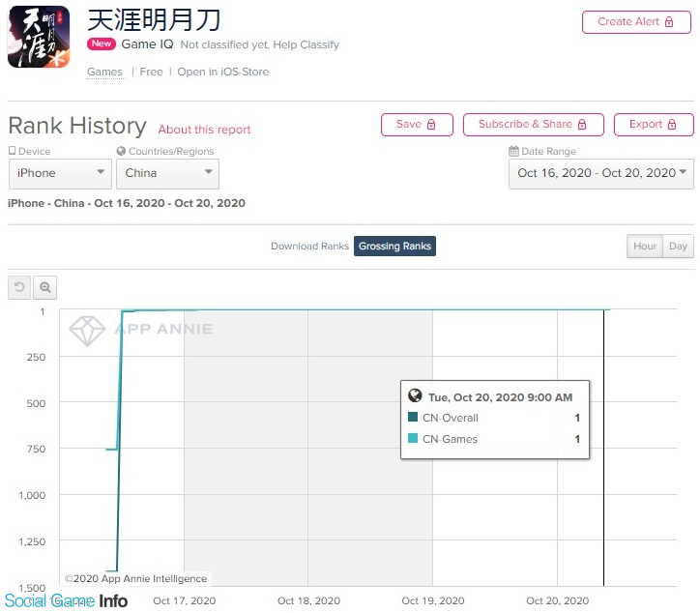Switch chart granularity to Hour
This screenshot has height=613, width=700.
pos(645,246)
